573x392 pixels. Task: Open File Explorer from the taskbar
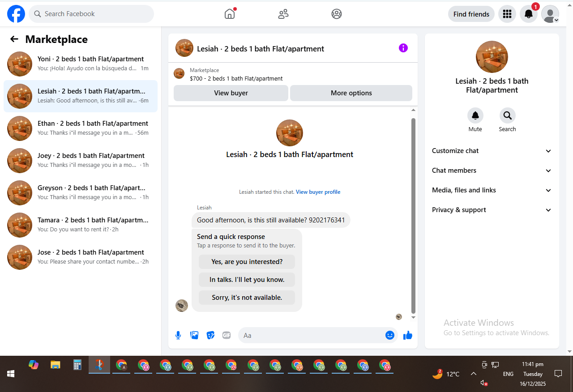[x=56, y=365]
